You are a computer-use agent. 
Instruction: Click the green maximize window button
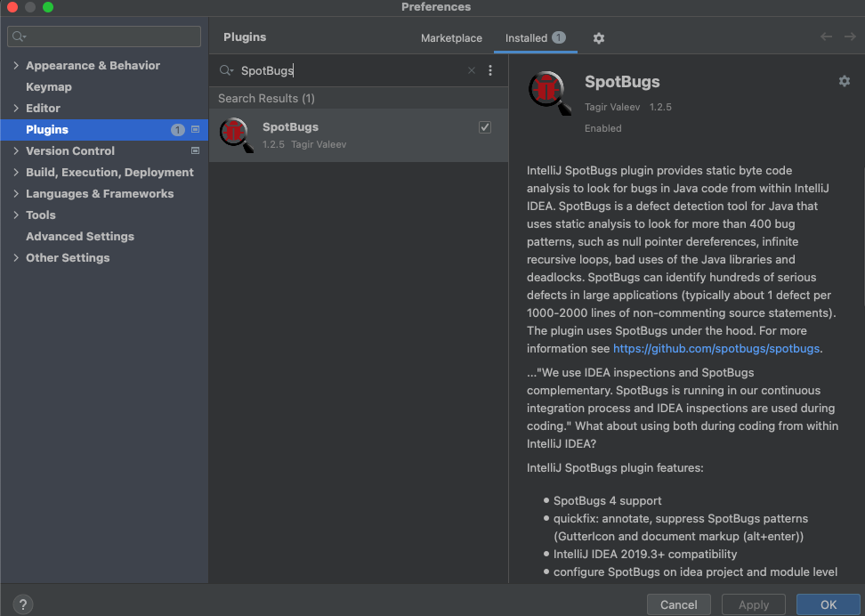tap(48, 7)
